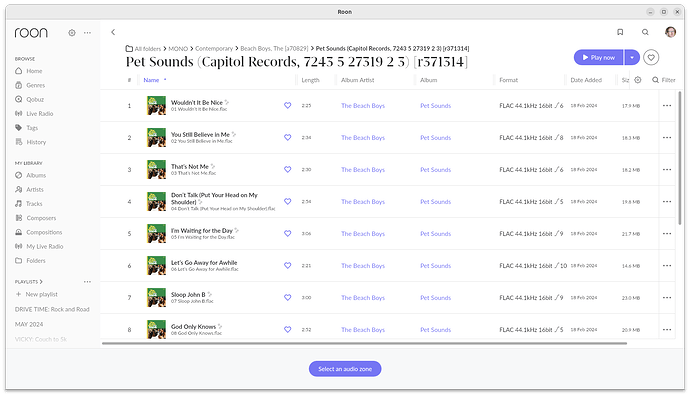Sort by the Name column header
This screenshot has height=396, width=690.
coord(151,80)
